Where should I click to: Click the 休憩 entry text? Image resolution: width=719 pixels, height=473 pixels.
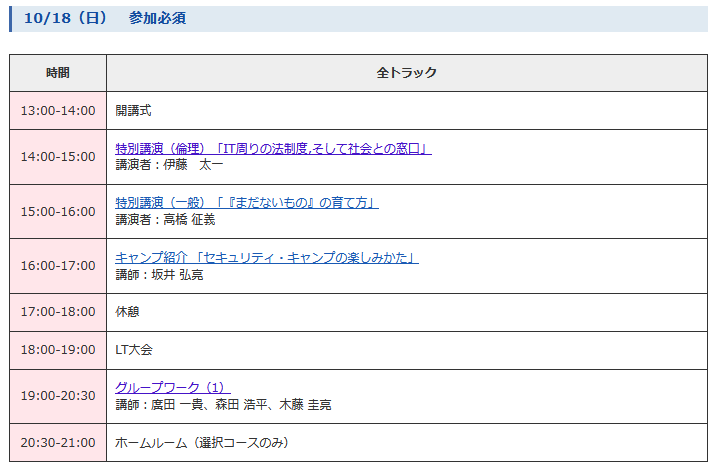coord(127,312)
